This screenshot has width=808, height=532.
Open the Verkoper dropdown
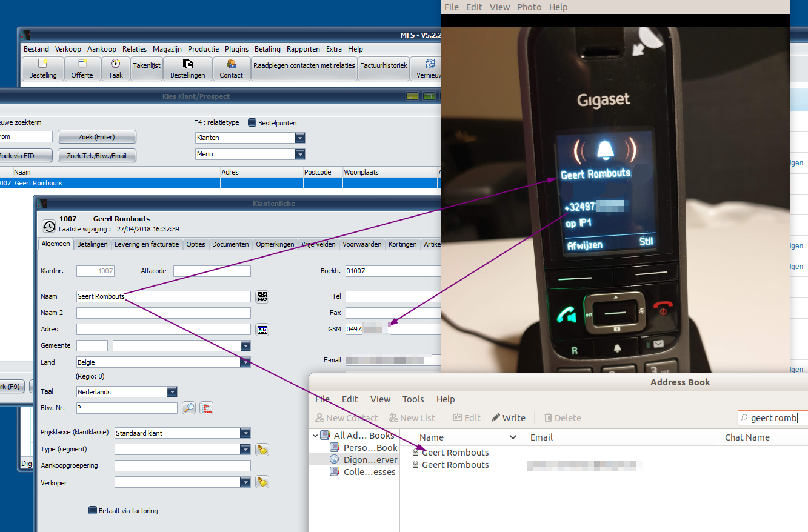245,482
